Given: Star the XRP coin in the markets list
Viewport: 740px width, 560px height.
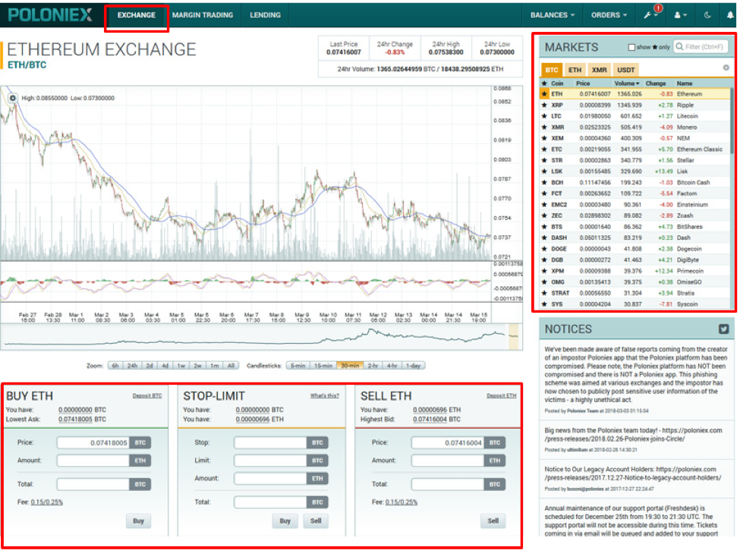Looking at the screenshot, I should coord(545,105).
